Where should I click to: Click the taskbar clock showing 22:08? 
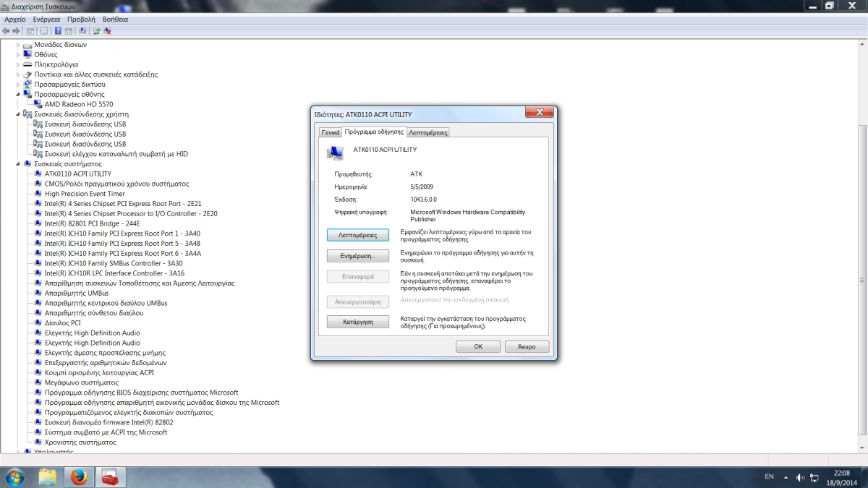click(841, 477)
